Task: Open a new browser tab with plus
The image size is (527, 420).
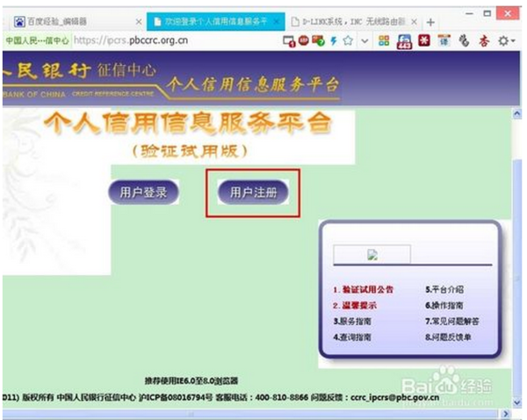Action: (430, 23)
